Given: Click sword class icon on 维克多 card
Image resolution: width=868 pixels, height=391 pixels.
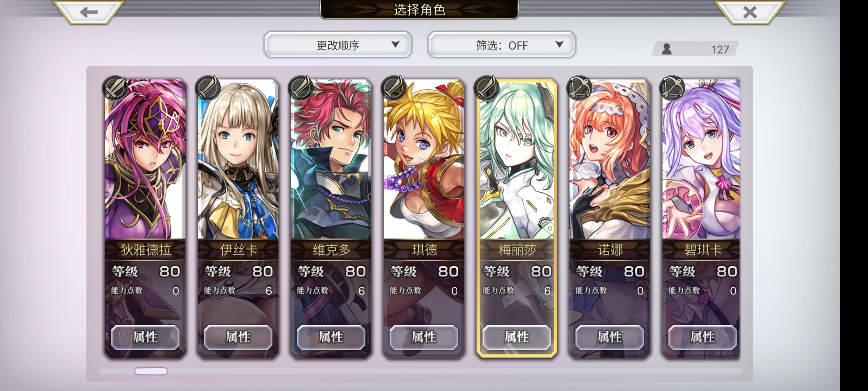Looking at the screenshot, I should [301, 88].
